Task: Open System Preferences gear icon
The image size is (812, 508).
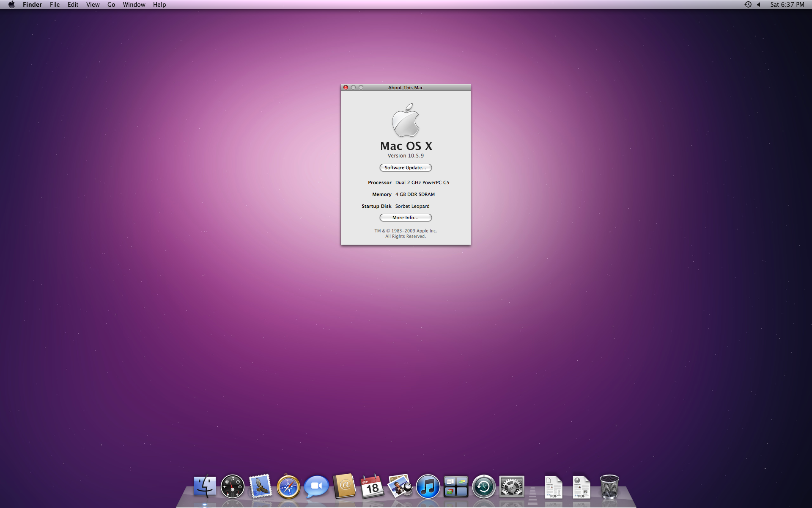Action: pos(512,486)
